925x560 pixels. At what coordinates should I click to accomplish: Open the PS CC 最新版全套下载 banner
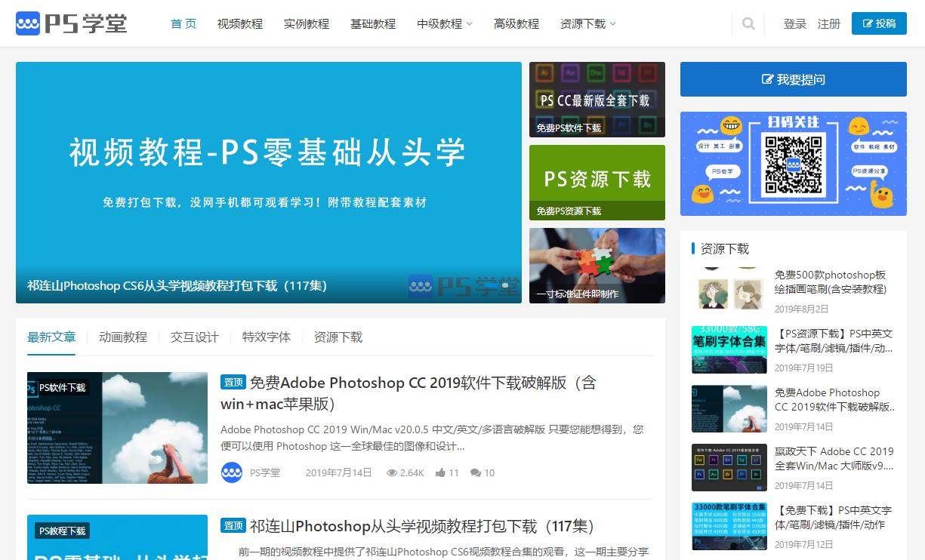coord(597,99)
